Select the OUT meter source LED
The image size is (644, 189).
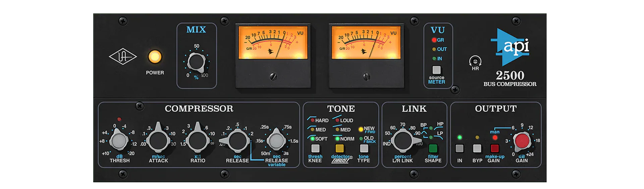coord(434,49)
